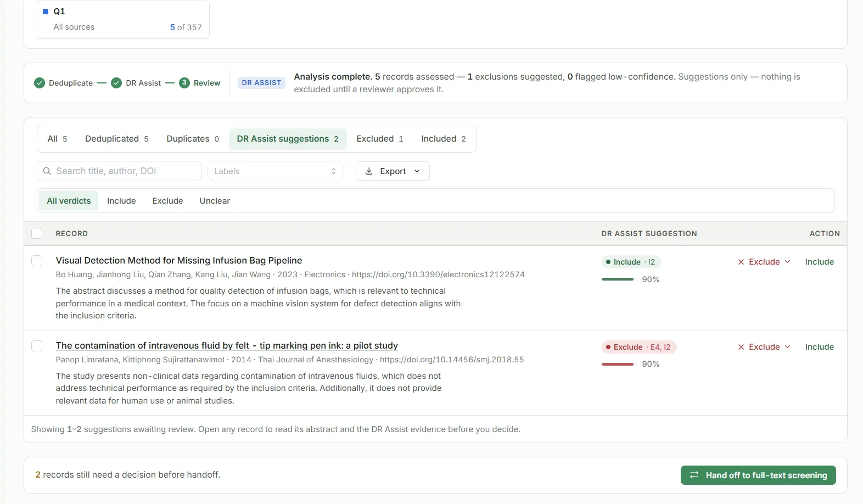Focus the Search title, author, DOI field

click(x=119, y=171)
